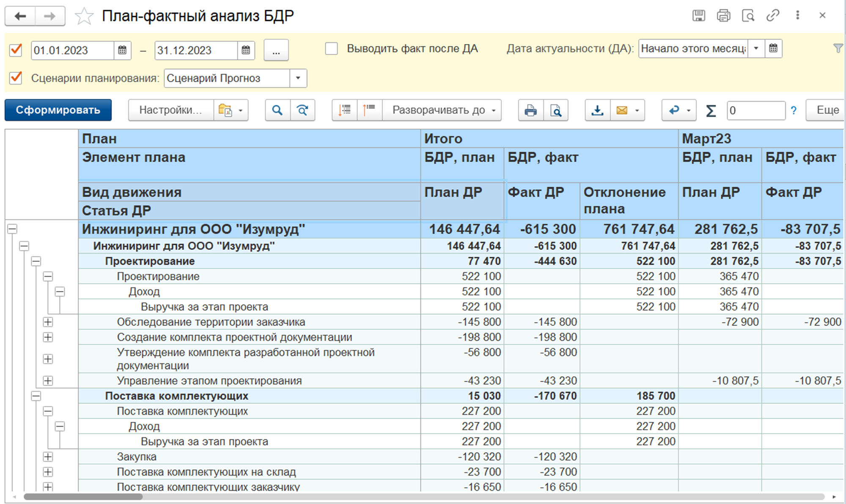Open print preview next to the printer icon
Viewport: 846px width, 504px height.
(555, 110)
